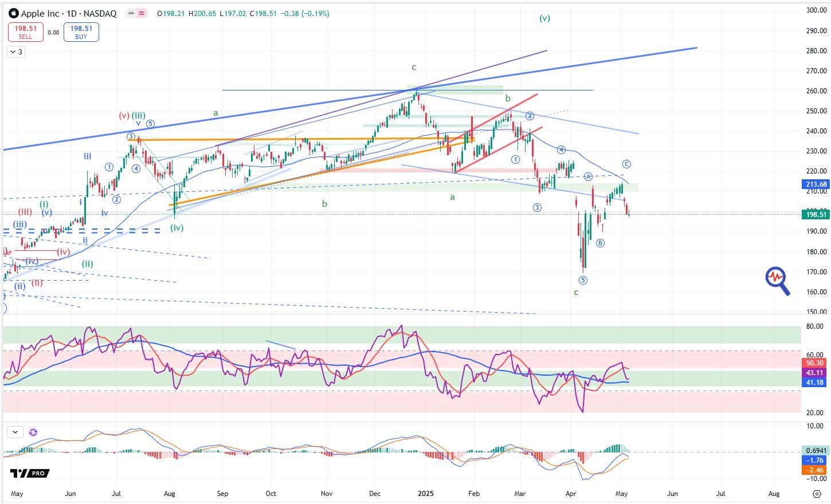Select the red (v) wave label in July
Viewport: 831px width, 504px height.
[x=124, y=116]
